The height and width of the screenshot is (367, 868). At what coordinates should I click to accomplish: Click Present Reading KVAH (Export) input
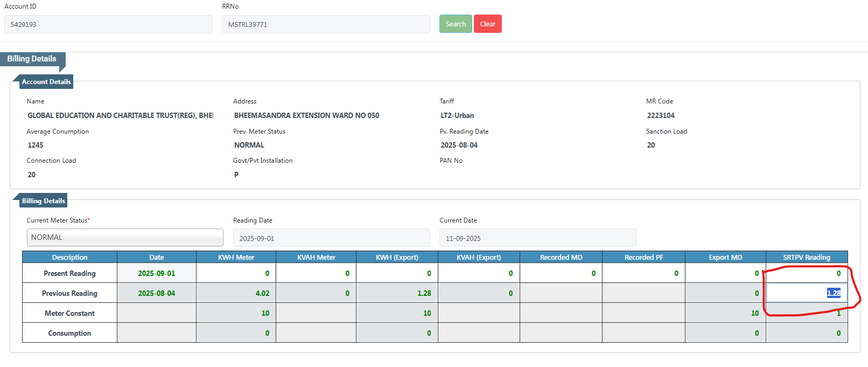479,273
